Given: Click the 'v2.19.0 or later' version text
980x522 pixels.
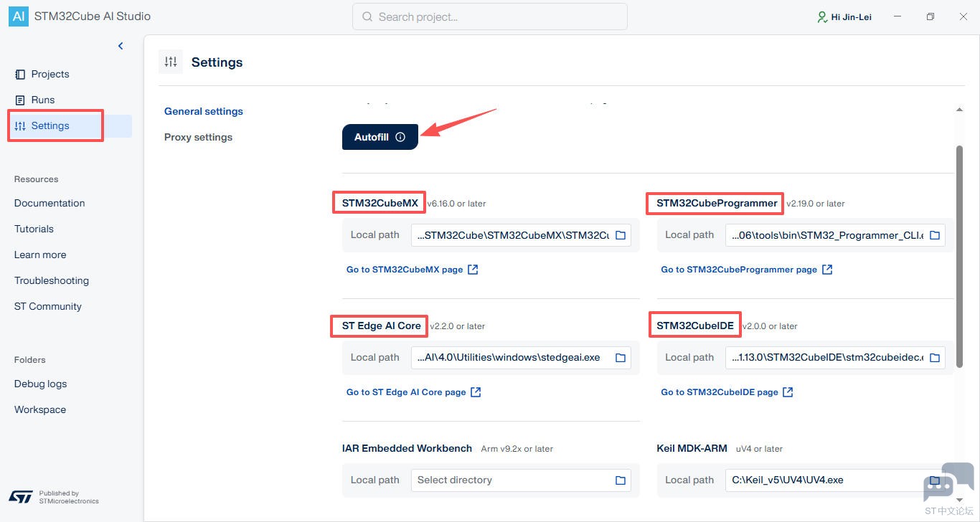Looking at the screenshot, I should coord(816,204).
